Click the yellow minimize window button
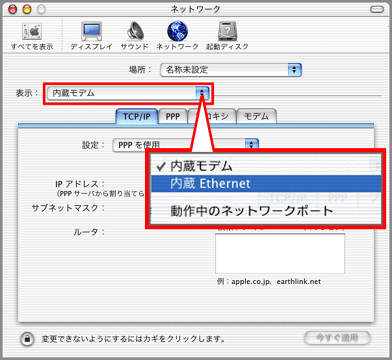 27,10
